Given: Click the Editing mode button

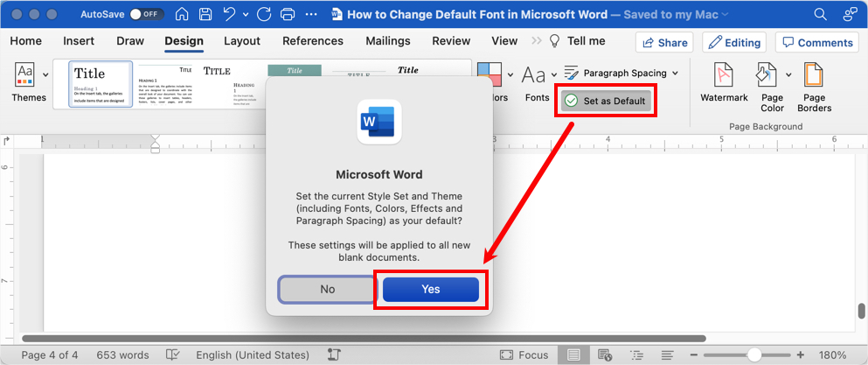Looking at the screenshot, I should [x=734, y=43].
